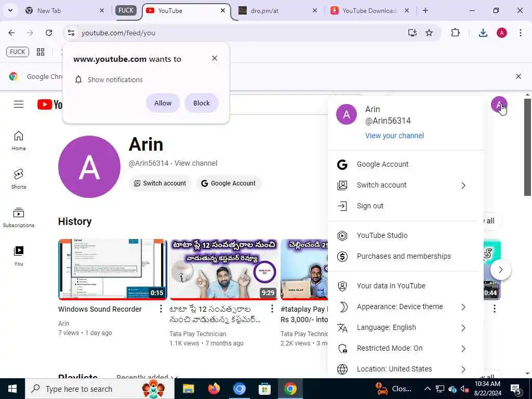Image resolution: width=532 pixels, height=399 pixels.
Task: Open options for Windows Sound Recorder video
Action: (161, 309)
